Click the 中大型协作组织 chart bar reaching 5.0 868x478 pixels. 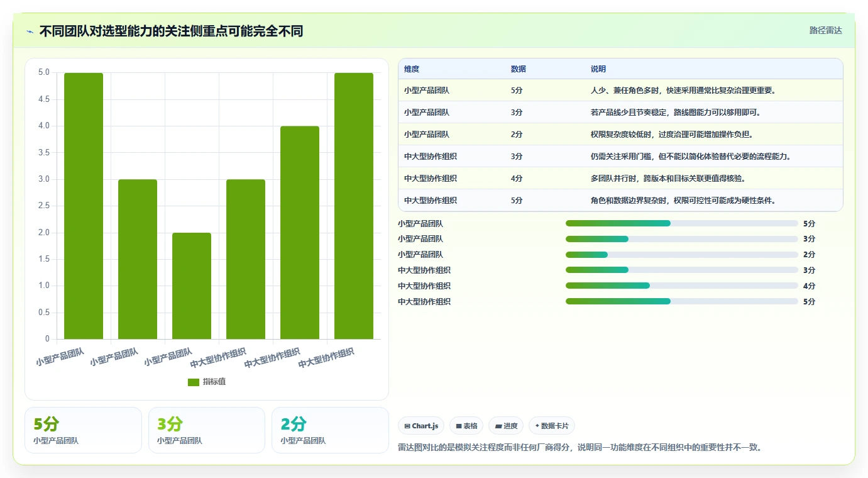click(354, 206)
